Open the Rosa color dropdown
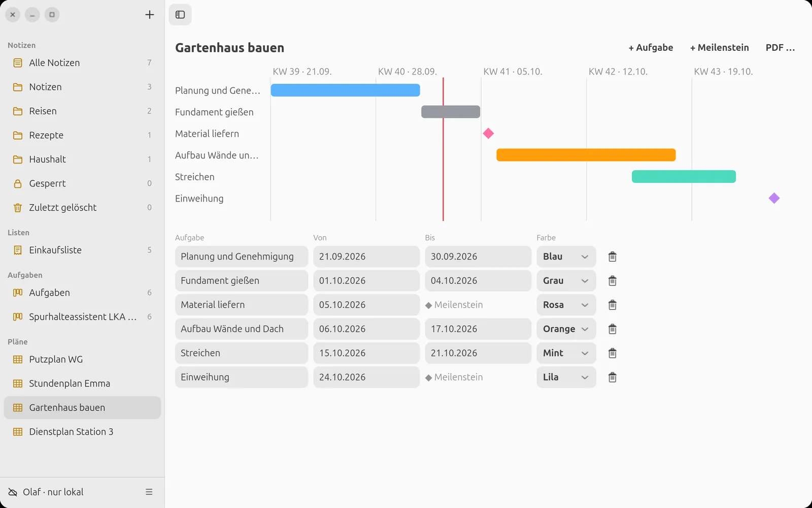Screen dimensions: 812x508 [x=566, y=305]
